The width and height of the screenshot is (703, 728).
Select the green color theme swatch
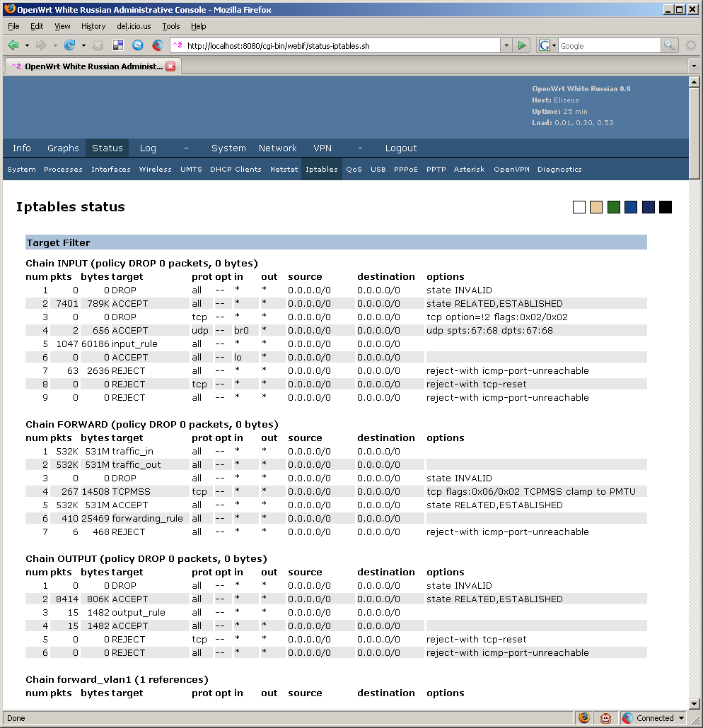point(614,207)
